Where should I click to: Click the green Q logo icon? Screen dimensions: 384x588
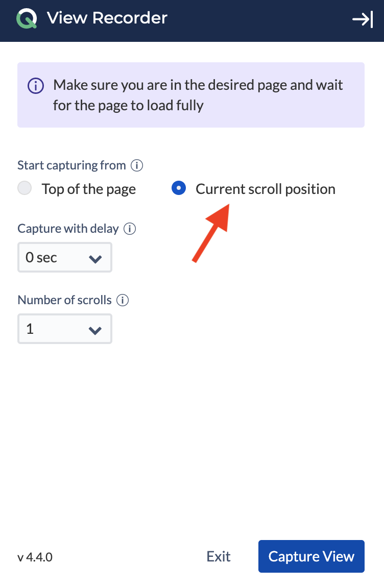tap(27, 18)
